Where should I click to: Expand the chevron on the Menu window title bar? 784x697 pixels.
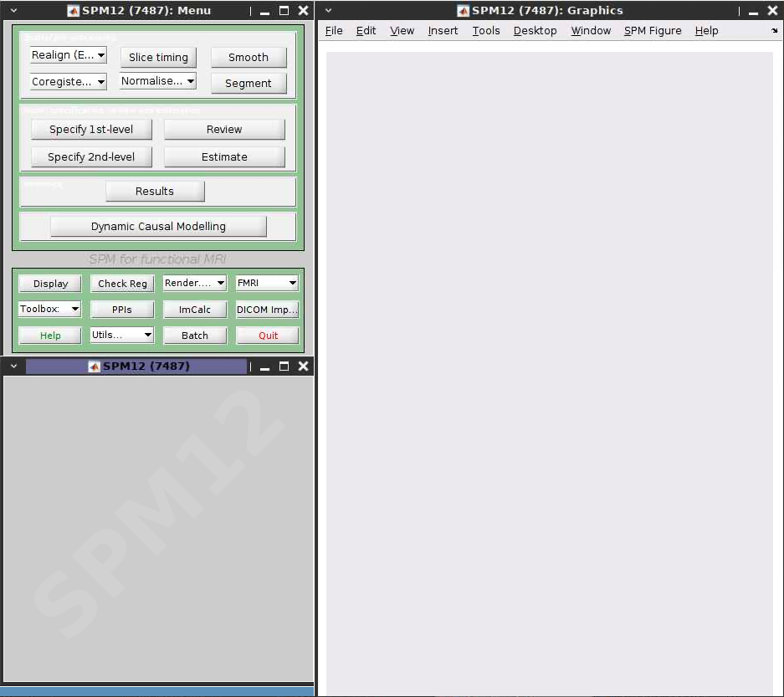point(12,11)
